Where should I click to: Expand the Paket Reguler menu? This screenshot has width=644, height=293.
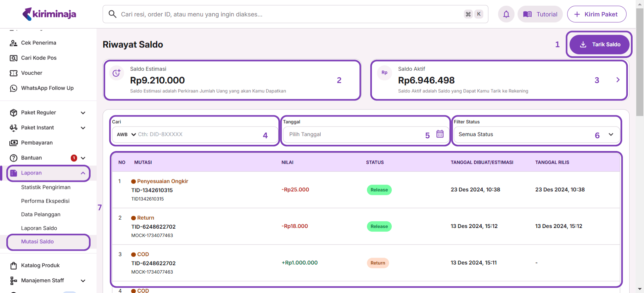click(x=83, y=113)
